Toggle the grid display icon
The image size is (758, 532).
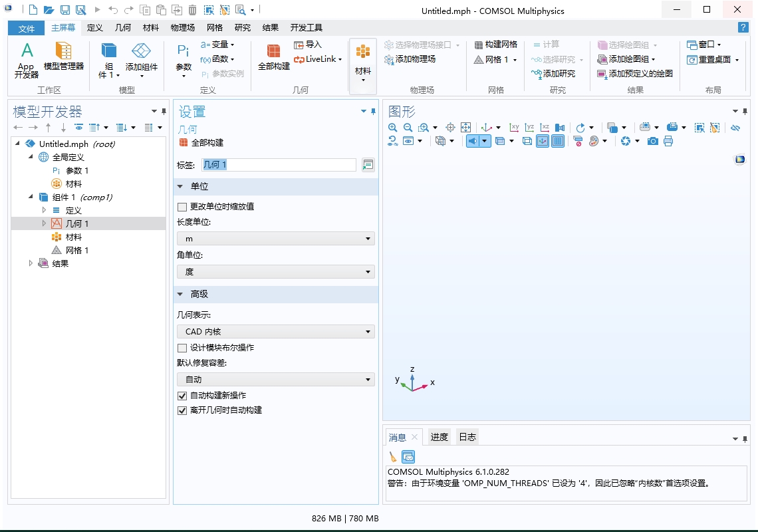pos(558,141)
